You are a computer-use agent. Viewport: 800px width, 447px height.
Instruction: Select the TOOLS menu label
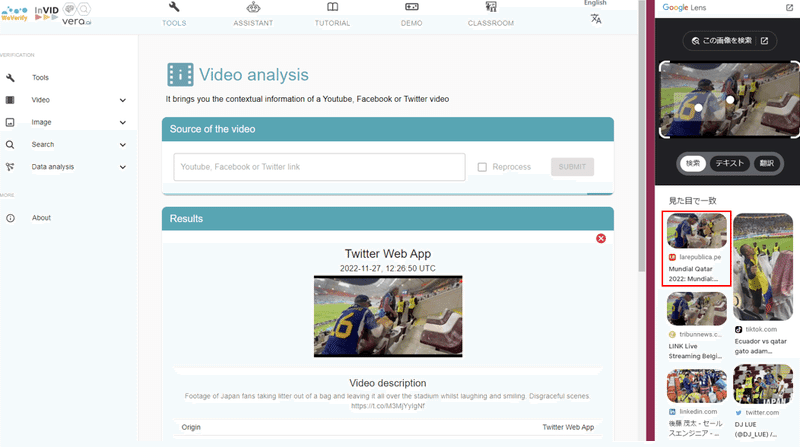point(174,23)
